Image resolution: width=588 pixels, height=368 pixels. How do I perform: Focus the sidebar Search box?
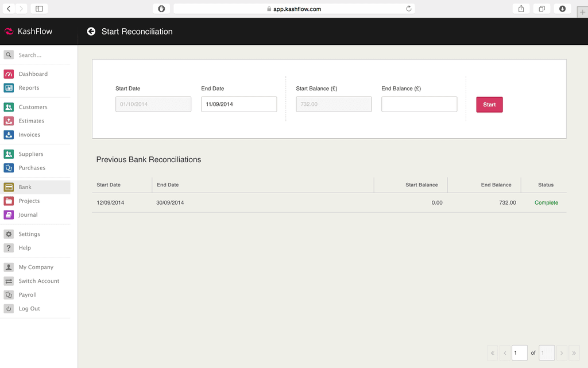(x=40, y=55)
